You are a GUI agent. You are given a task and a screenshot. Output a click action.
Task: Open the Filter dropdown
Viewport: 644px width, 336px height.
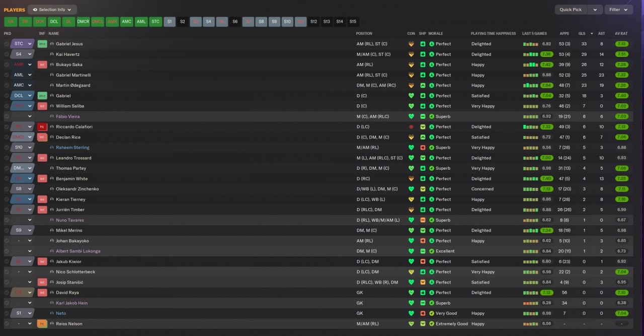tap(619, 10)
